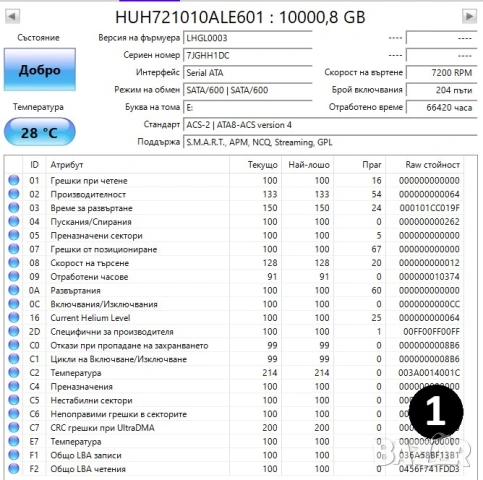Image resolution: width=483 pixels, height=480 pixels.
Task: Click status icon for Непоправими грешки в секторите
Action: tap(14, 414)
